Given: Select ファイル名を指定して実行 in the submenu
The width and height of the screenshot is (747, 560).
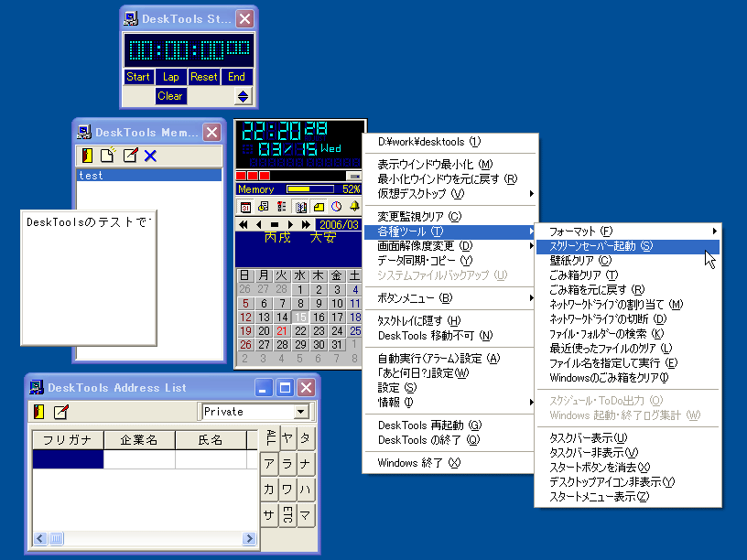Looking at the screenshot, I should pos(628,363).
